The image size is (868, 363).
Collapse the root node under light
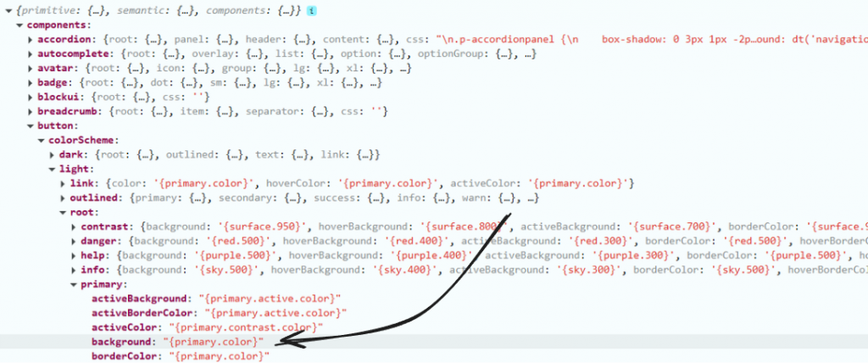click(x=63, y=212)
